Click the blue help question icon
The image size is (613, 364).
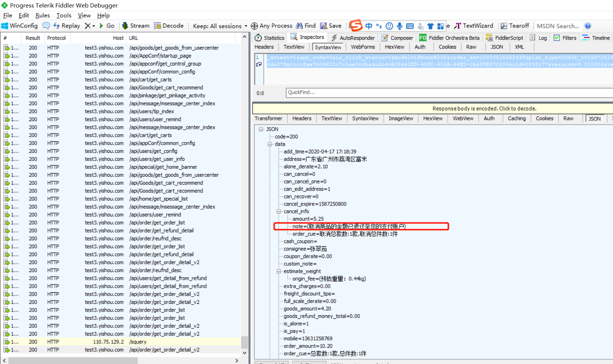[588, 26]
